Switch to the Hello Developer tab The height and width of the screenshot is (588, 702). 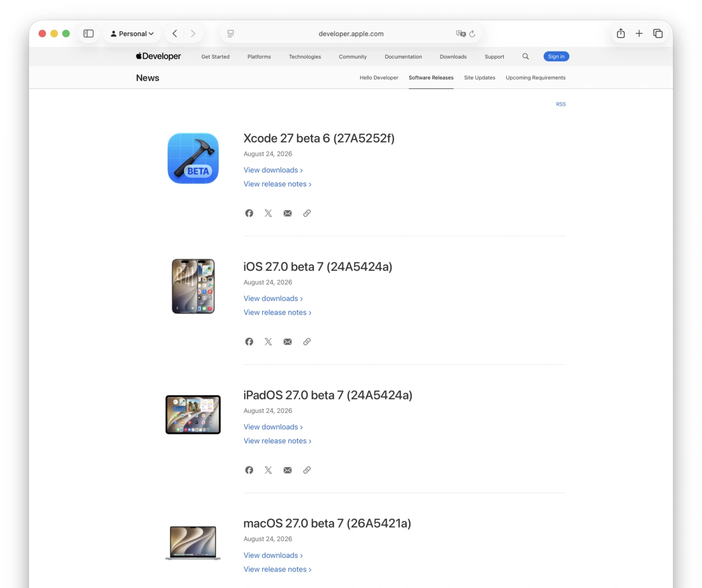coord(379,78)
